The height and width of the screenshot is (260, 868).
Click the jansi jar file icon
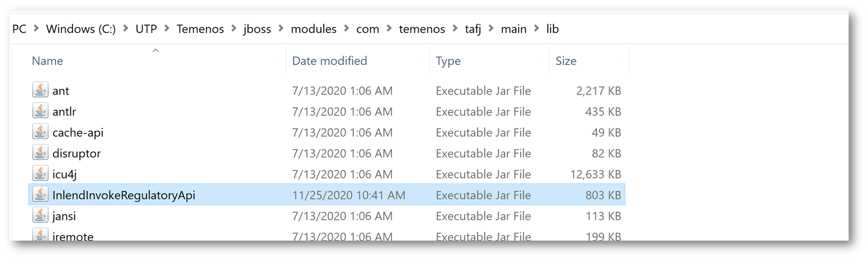tap(40, 215)
